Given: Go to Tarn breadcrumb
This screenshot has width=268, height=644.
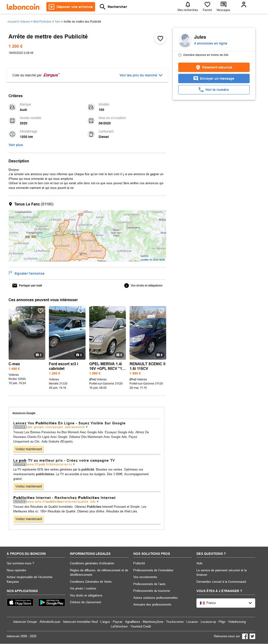Looking at the screenshot, I should pyautogui.click(x=58, y=21).
